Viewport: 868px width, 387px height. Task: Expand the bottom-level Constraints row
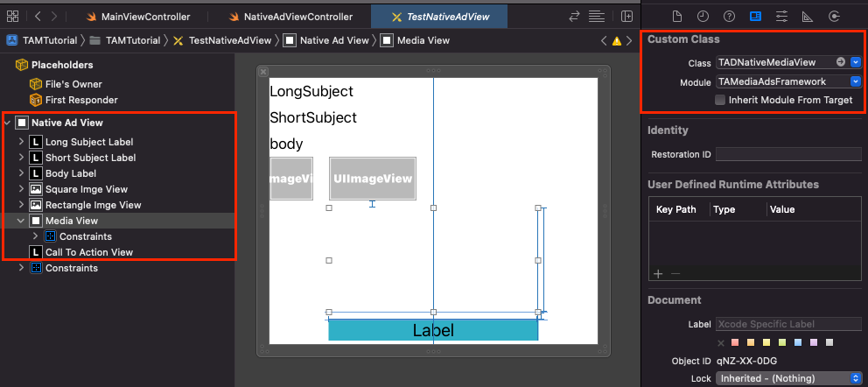(x=22, y=268)
